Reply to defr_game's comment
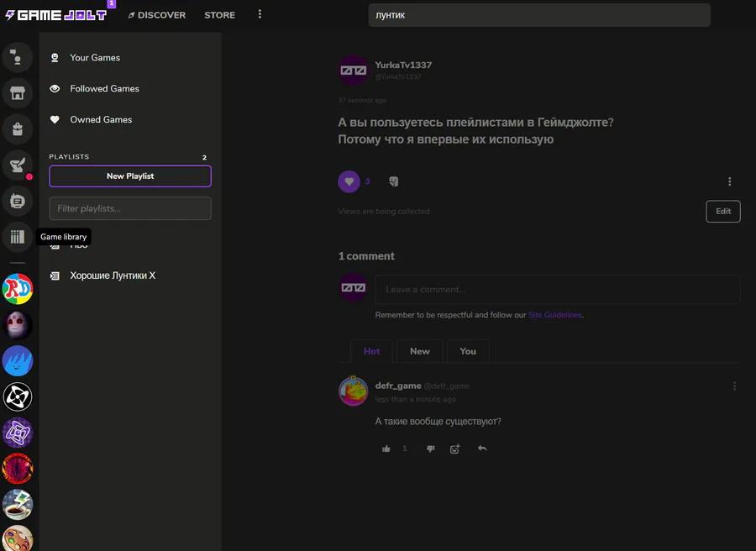The image size is (756, 551). pos(482,449)
